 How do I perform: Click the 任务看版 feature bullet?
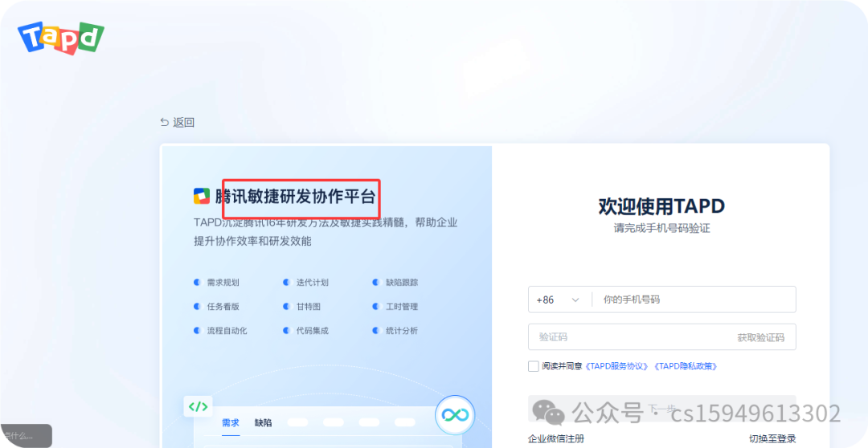tap(216, 307)
